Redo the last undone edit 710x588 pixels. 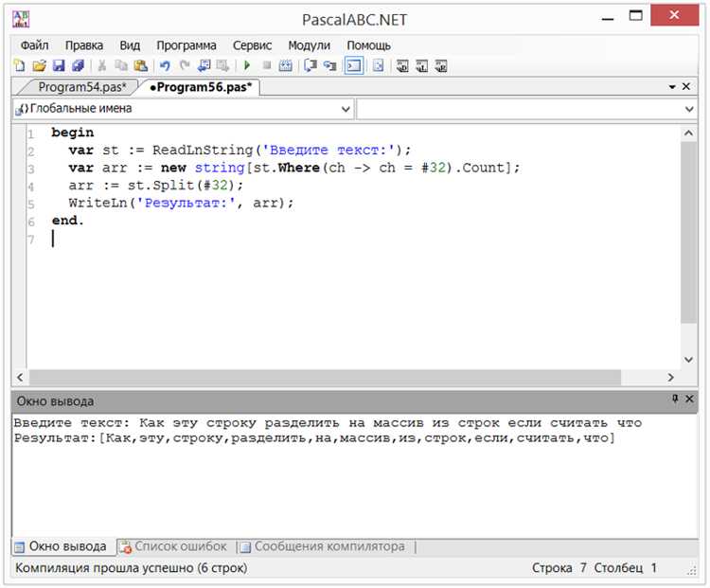point(185,66)
